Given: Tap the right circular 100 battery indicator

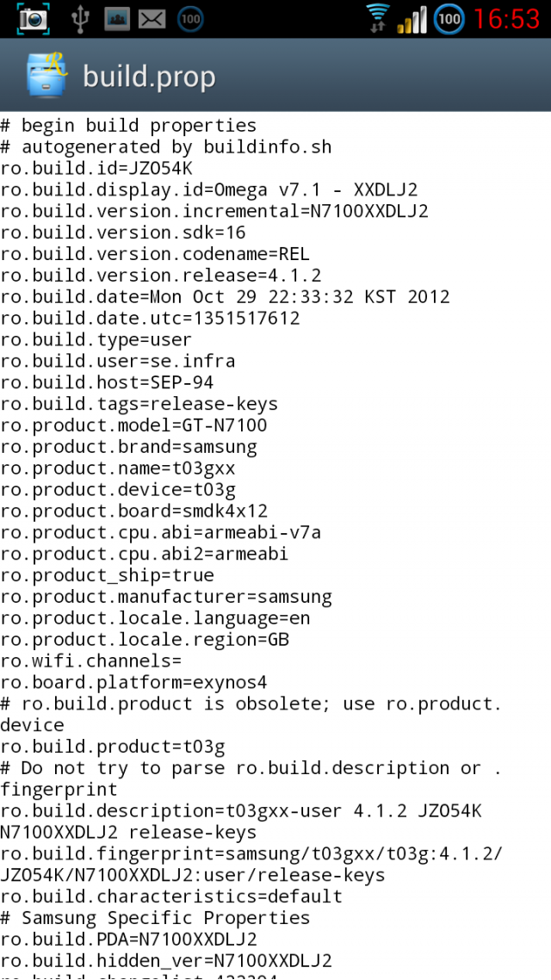Looking at the screenshot, I should point(449,18).
